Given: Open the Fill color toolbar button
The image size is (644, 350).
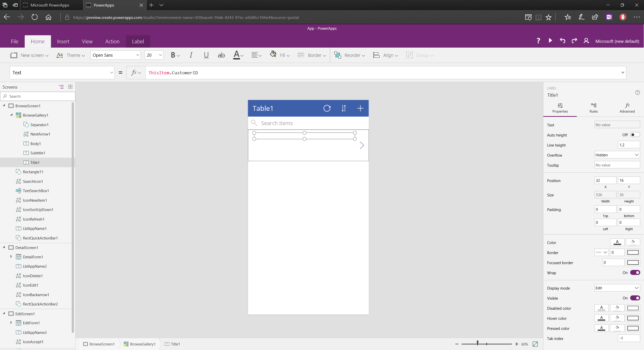Looking at the screenshot, I should coord(279,55).
